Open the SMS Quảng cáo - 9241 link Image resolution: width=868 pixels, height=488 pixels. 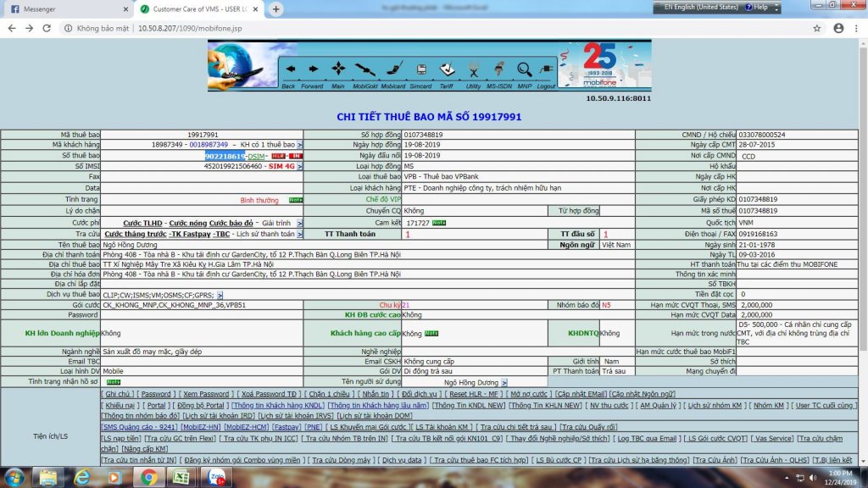tap(139, 427)
